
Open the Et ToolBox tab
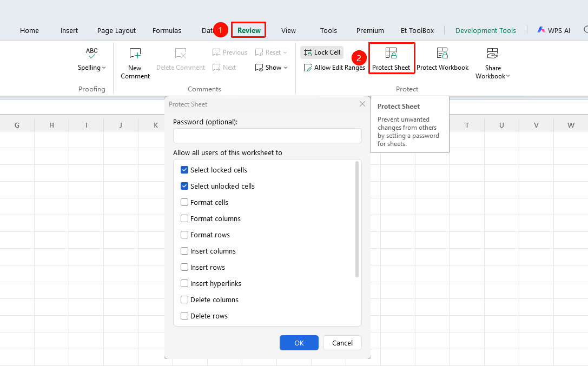(418, 30)
